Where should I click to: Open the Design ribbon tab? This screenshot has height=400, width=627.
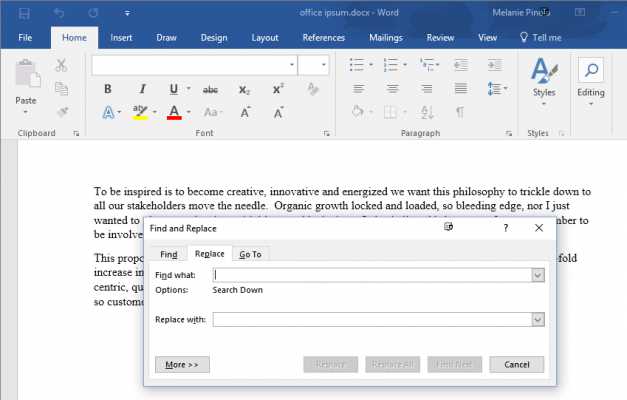(x=214, y=38)
